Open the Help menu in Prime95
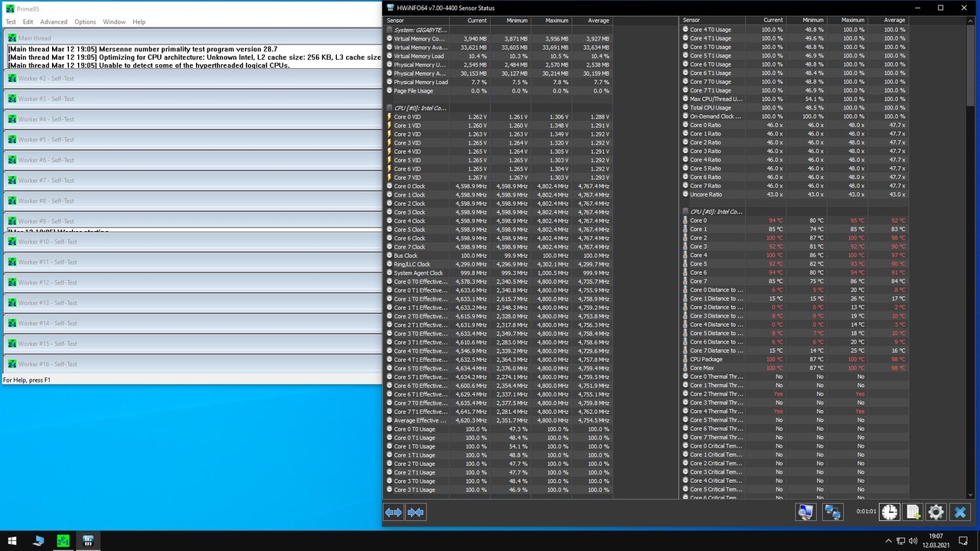The width and height of the screenshot is (980, 551). (139, 22)
